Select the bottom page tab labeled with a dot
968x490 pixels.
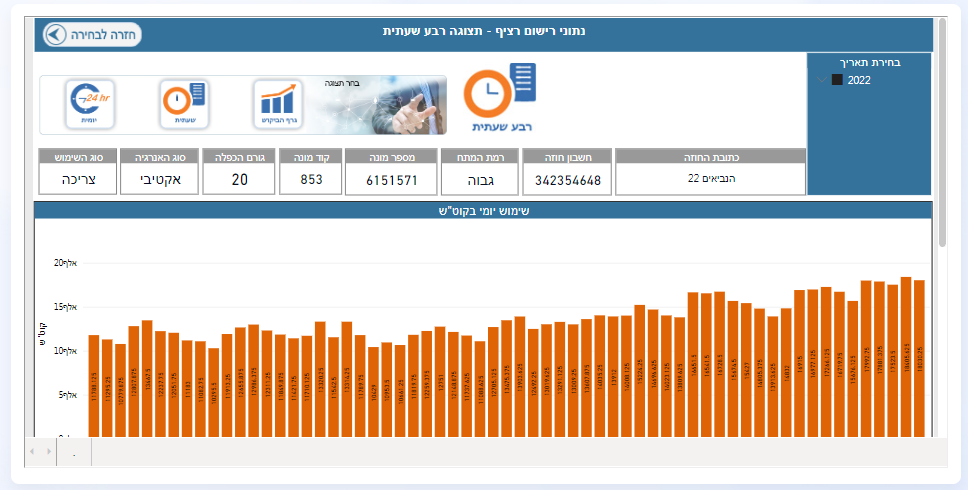[74, 453]
